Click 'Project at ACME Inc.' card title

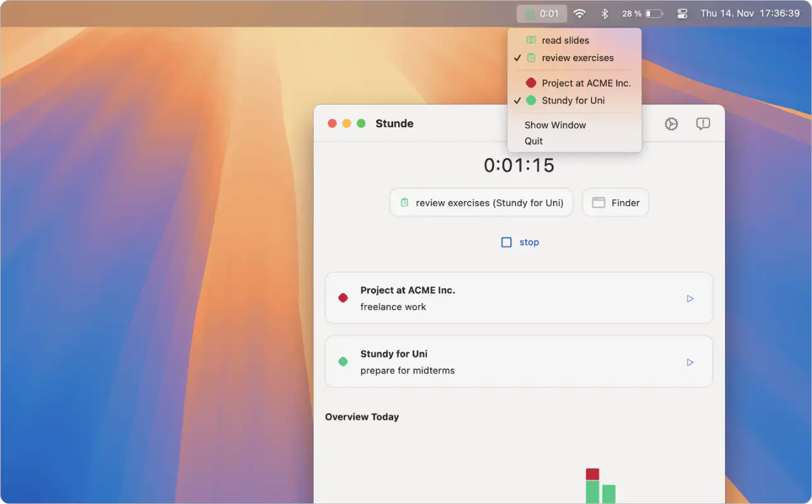[x=408, y=290]
